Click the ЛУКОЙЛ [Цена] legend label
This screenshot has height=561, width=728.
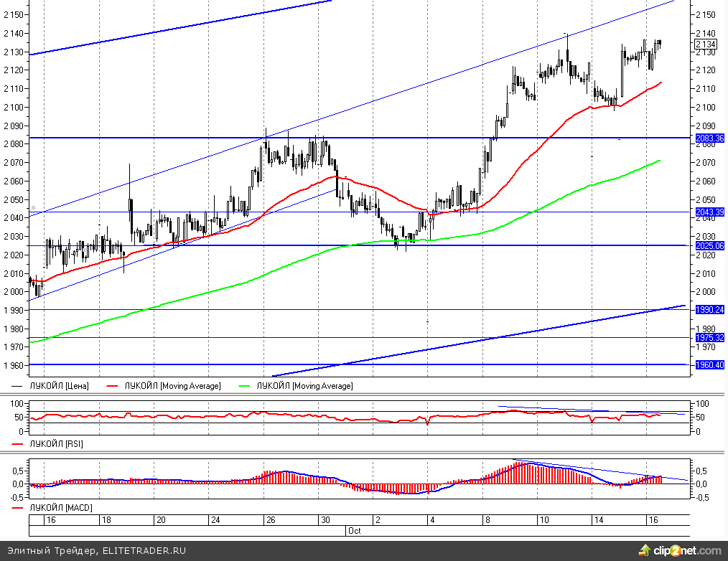tap(59, 386)
